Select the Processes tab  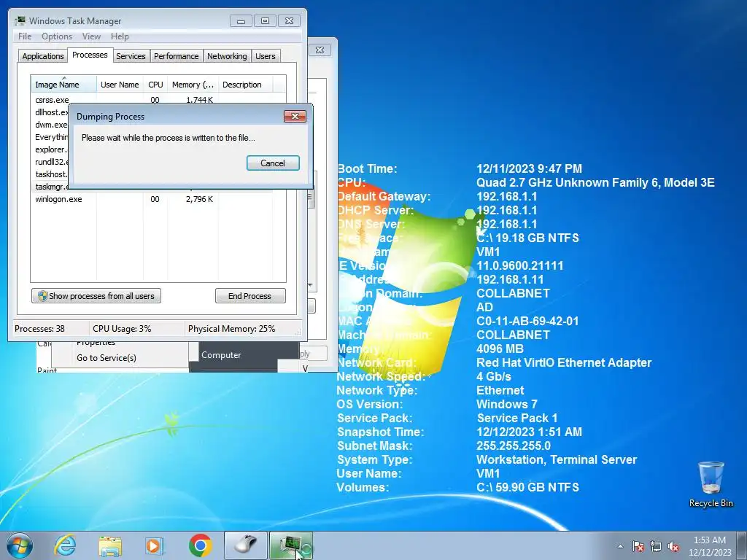click(90, 55)
